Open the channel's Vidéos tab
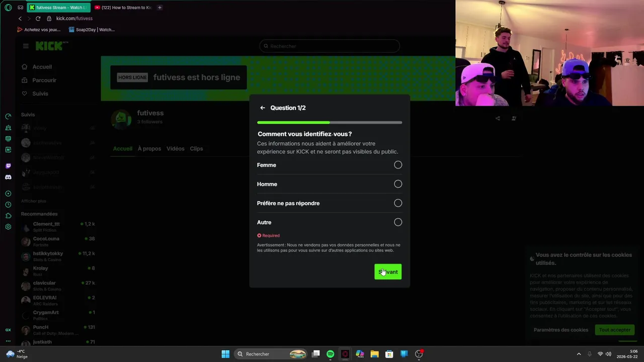The width and height of the screenshot is (644, 362). (175, 149)
